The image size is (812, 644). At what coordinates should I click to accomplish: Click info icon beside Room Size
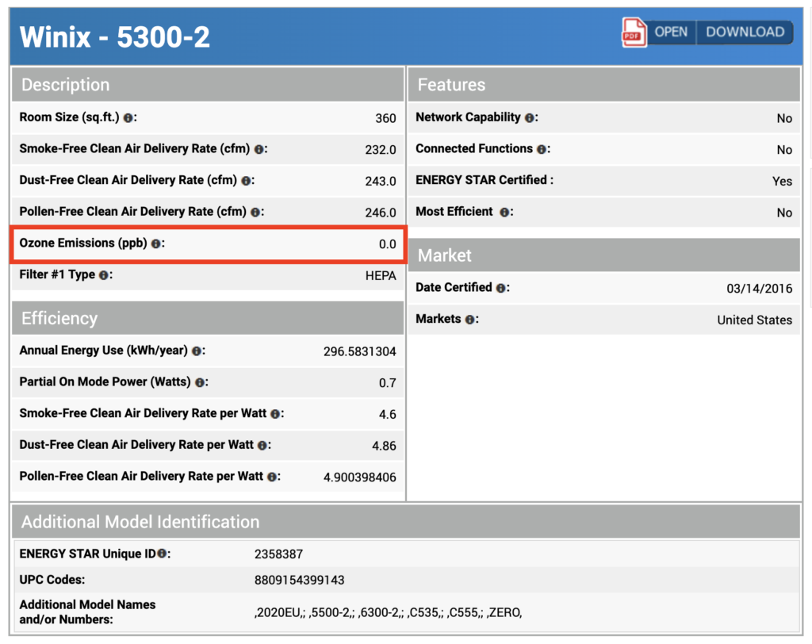pyautogui.click(x=128, y=118)
